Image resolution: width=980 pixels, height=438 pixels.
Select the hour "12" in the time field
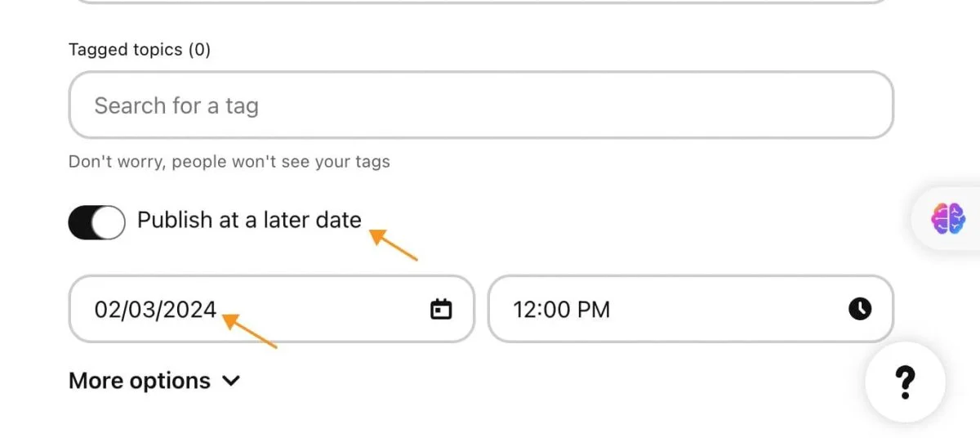pyautogui.click(x=524, y=310)
